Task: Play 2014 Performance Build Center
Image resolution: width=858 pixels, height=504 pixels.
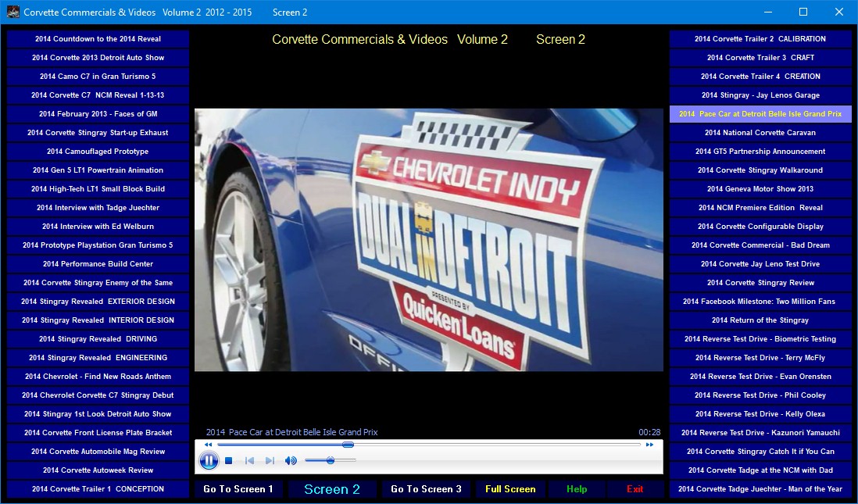Action: (x=98, y=264)
